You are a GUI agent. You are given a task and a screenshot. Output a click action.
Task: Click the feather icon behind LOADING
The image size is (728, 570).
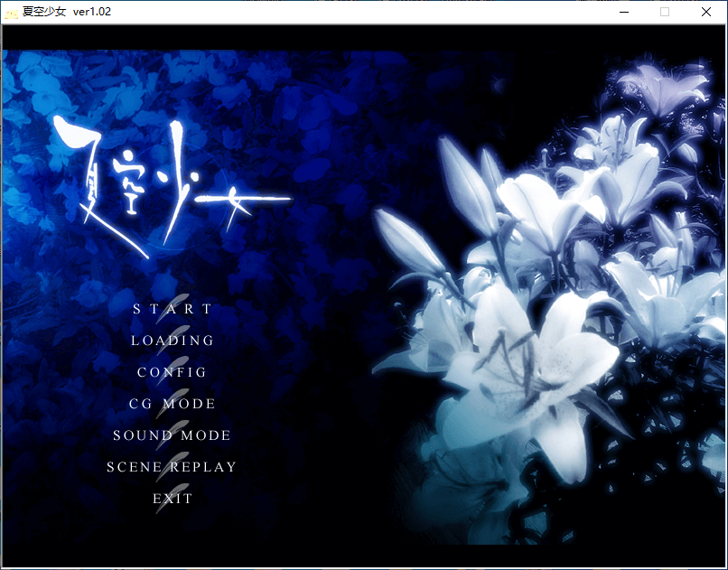coord(176,336)
